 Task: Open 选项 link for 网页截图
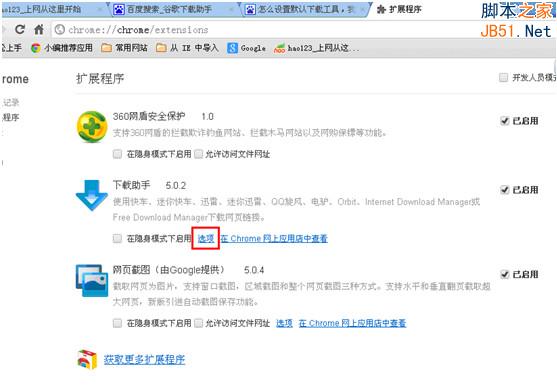click(x=284, y=323)
